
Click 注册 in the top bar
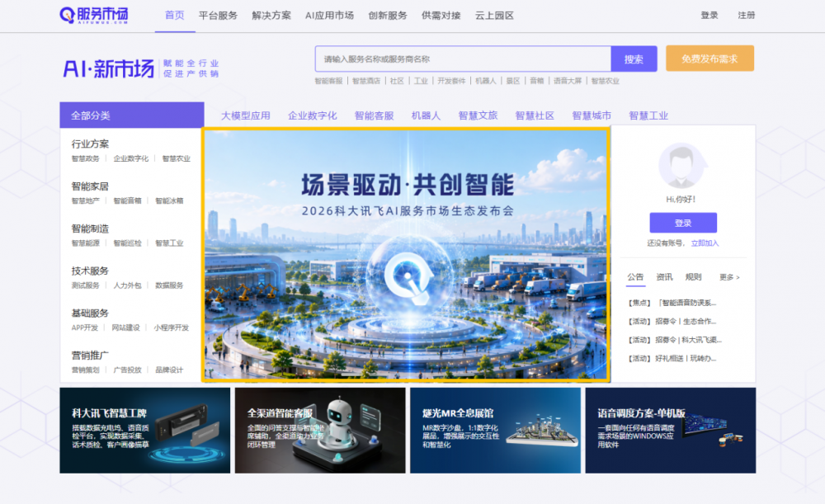point(746,15)
